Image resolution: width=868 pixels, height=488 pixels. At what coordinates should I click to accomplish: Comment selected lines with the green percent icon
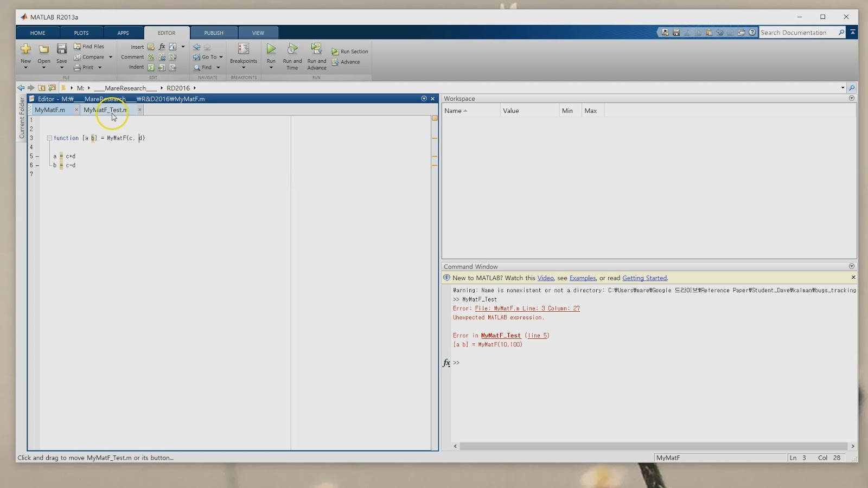[x=151, y=57]
